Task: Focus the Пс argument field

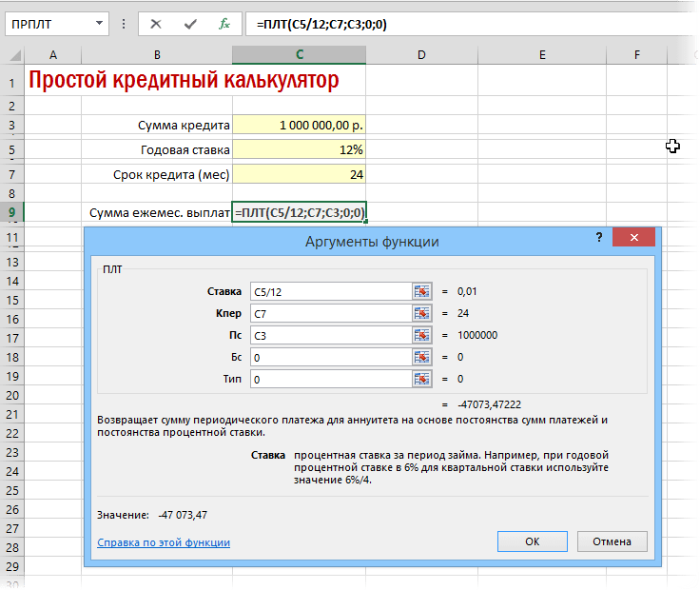Action: tap(331, 335)
